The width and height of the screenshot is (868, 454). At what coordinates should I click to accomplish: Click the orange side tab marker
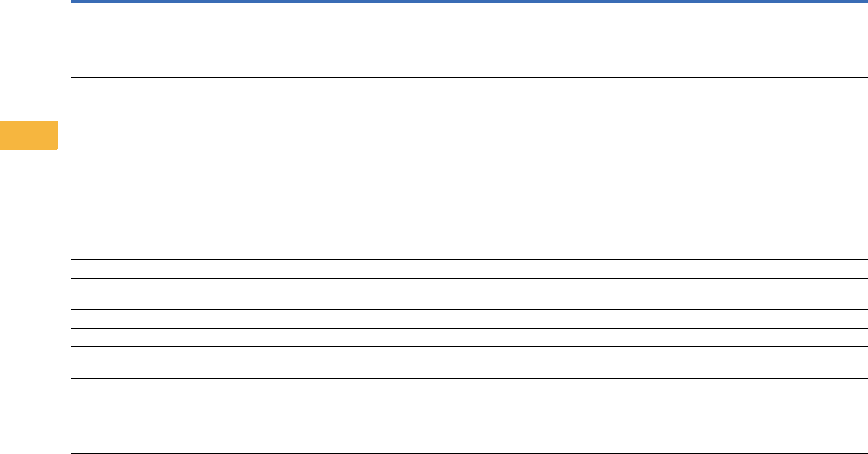pyautogui.click(x=28, y=135)
